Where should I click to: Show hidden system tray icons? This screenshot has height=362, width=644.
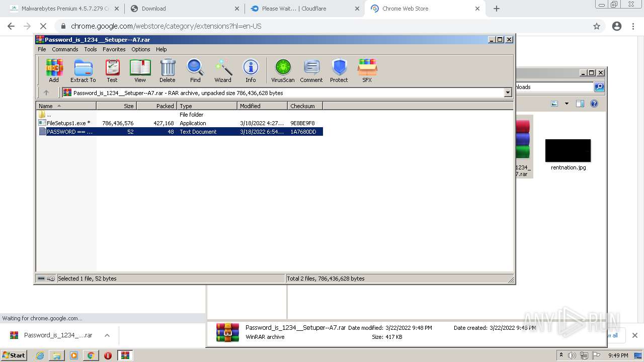point(561,355)
